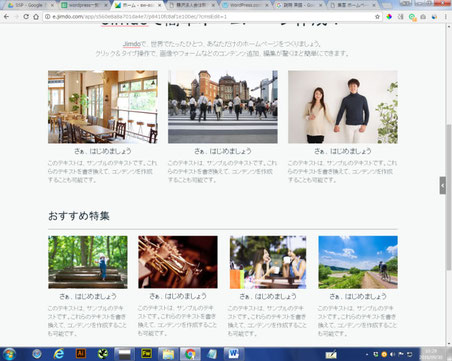Open the colorful color-picker extension

(389, 16)
